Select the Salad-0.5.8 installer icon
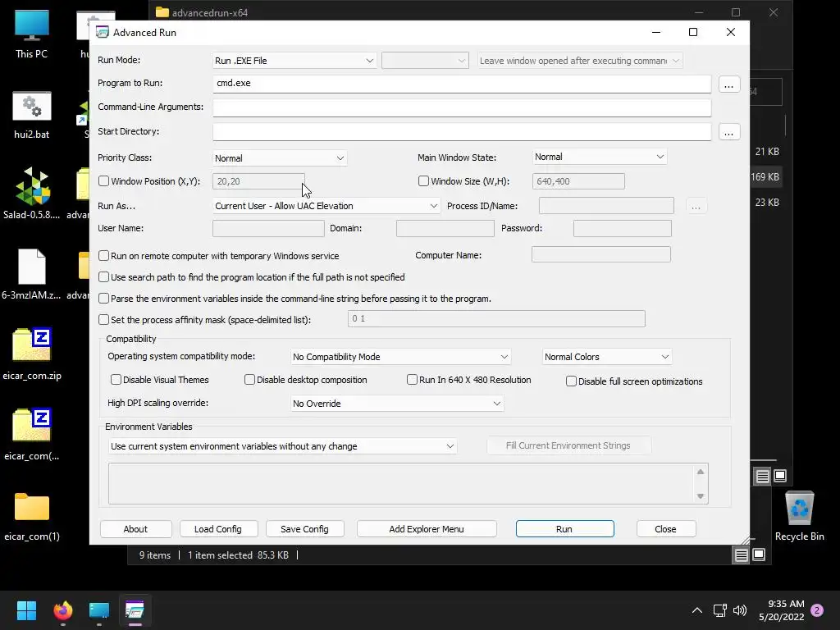This screenshot has height=630, width=840. 32,193
